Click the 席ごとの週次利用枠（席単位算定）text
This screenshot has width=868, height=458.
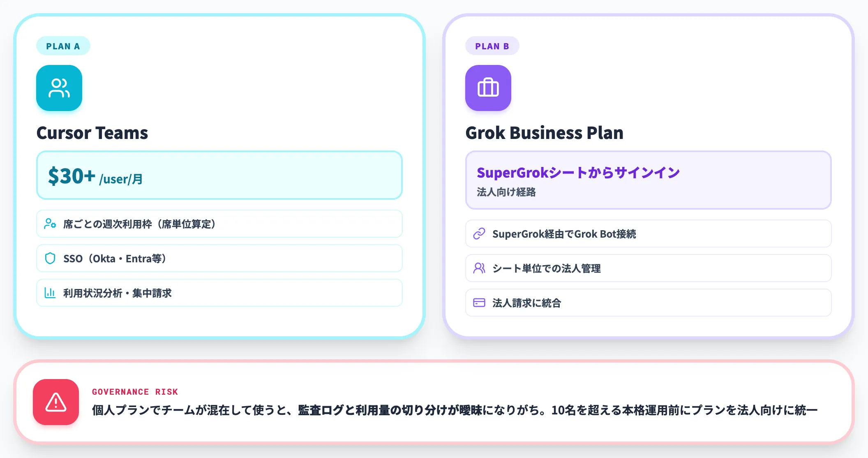(x=140, y=224)
